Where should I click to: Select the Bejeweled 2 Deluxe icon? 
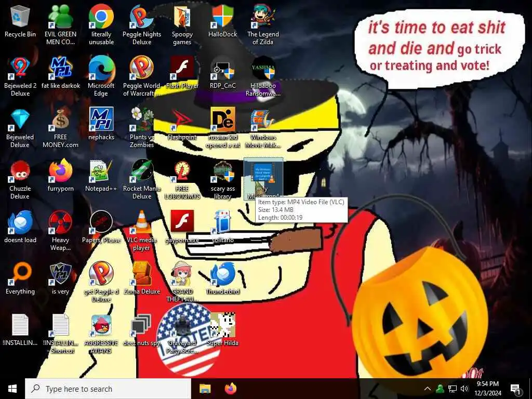coord(20,68)
